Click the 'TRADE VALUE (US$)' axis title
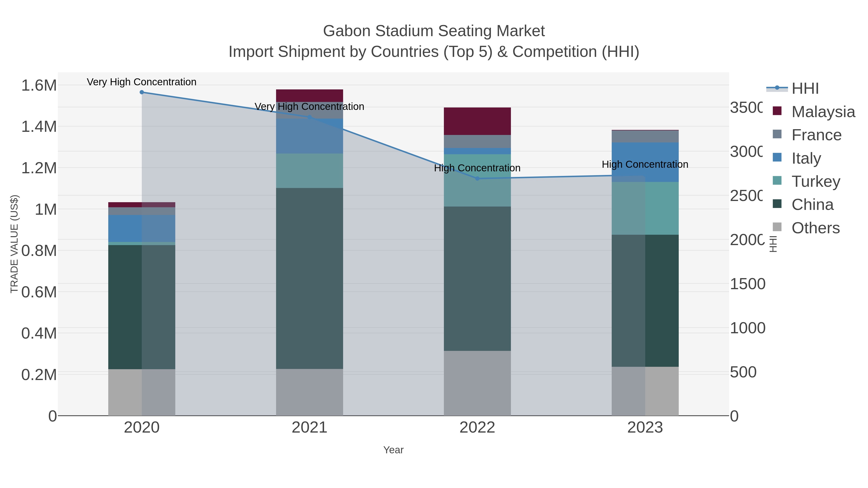The height and width of the screenshot is (488, 868). tap(14, 244)
